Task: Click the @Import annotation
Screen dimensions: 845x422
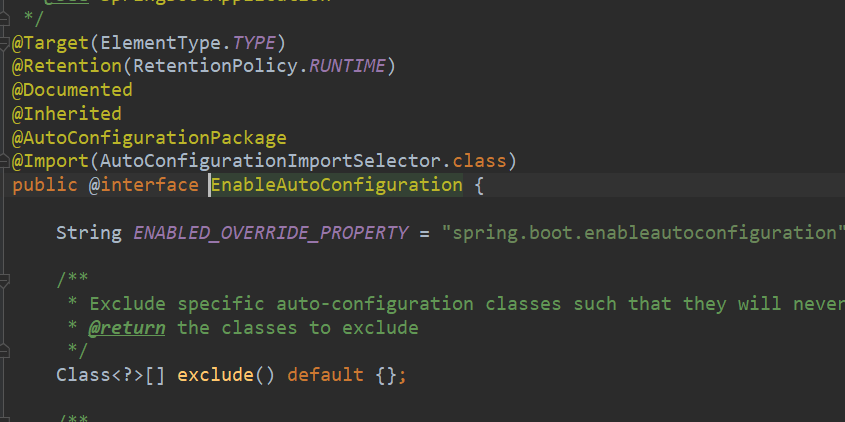Action: tap(50, 161)
